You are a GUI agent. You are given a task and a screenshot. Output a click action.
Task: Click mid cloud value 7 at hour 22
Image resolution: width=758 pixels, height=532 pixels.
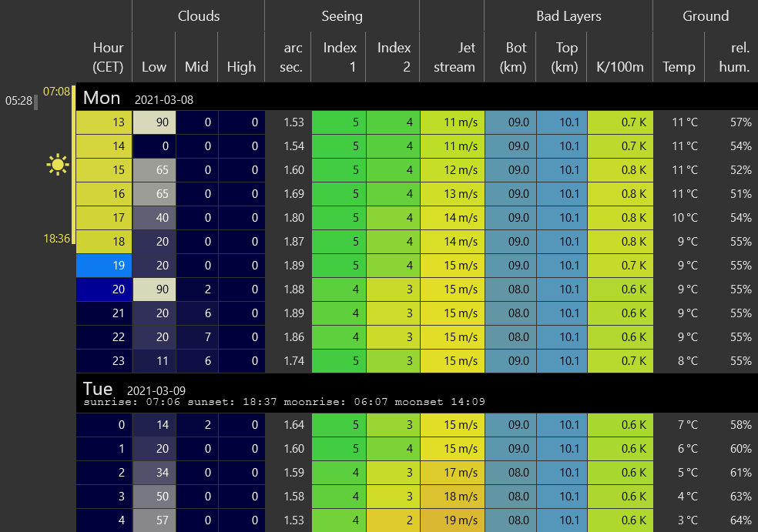coord(196,336)
